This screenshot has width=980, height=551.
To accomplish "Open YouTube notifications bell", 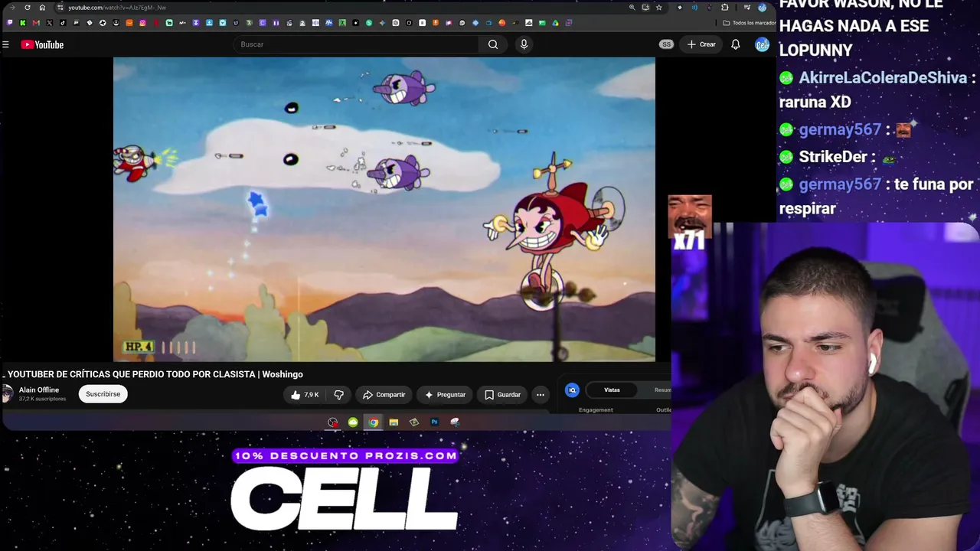I will 735,44.
